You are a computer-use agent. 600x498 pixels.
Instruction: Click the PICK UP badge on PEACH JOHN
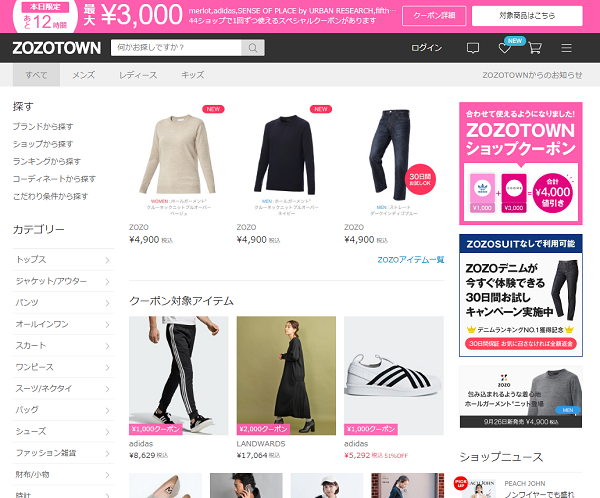point(461,483)
